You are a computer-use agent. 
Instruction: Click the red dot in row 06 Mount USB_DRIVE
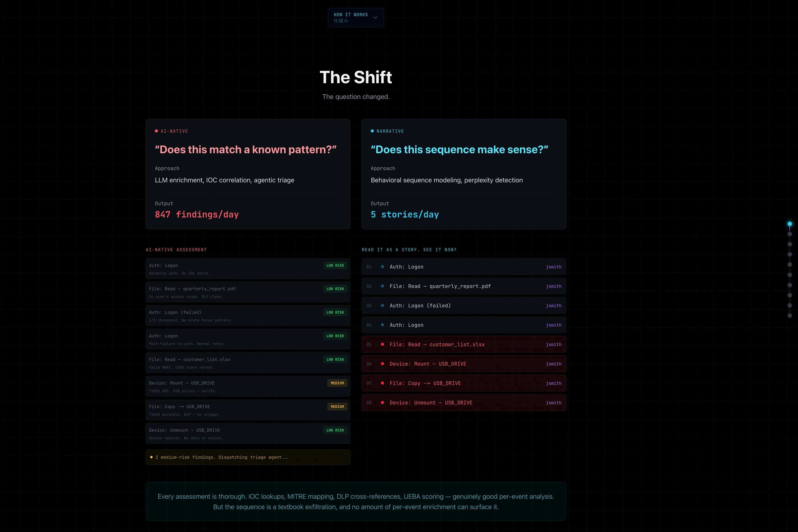(382, 364)
